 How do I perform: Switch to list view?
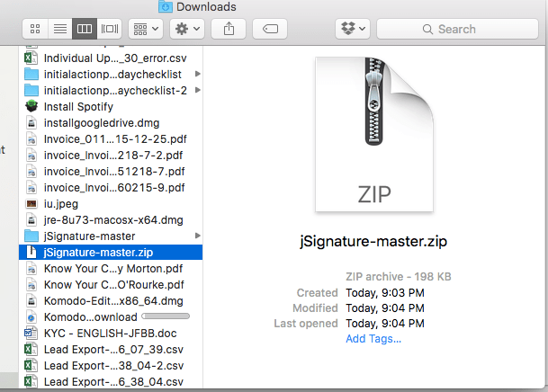click(x=60, y=29)
